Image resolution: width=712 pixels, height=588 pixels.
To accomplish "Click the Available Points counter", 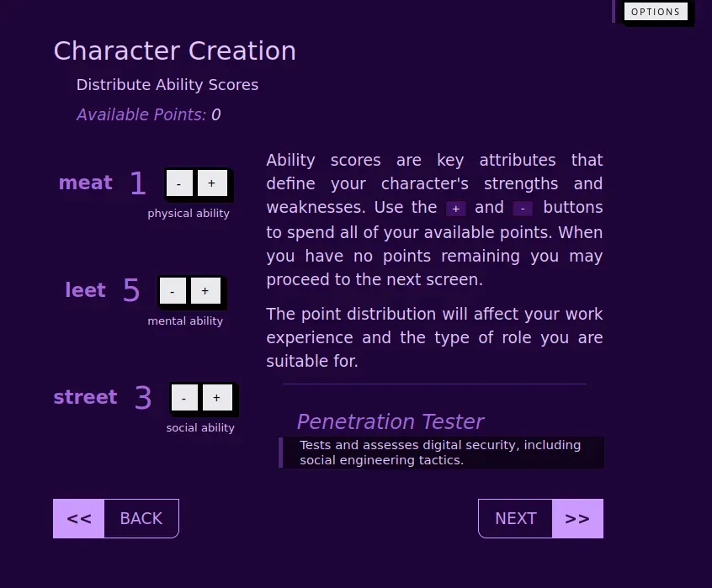I will pos(148,115).
